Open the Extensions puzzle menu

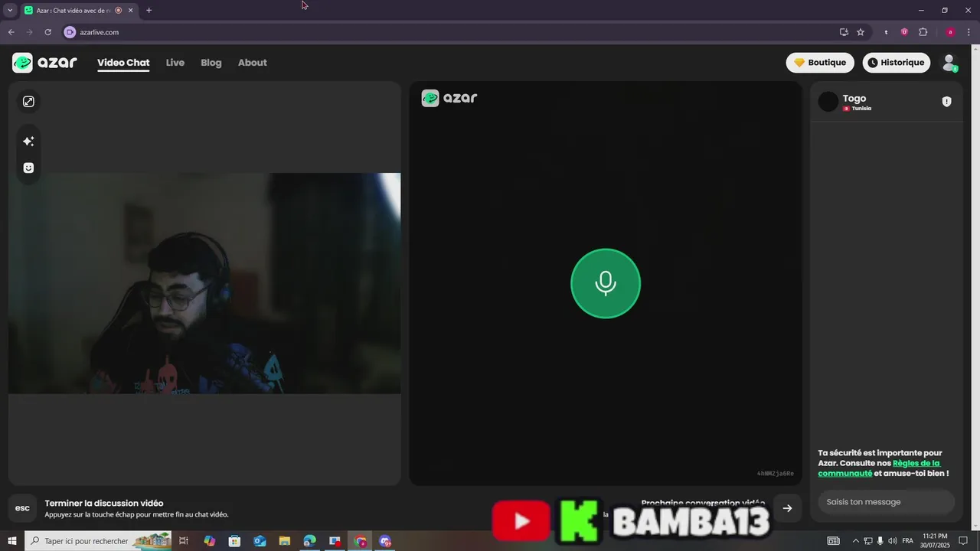923,32
